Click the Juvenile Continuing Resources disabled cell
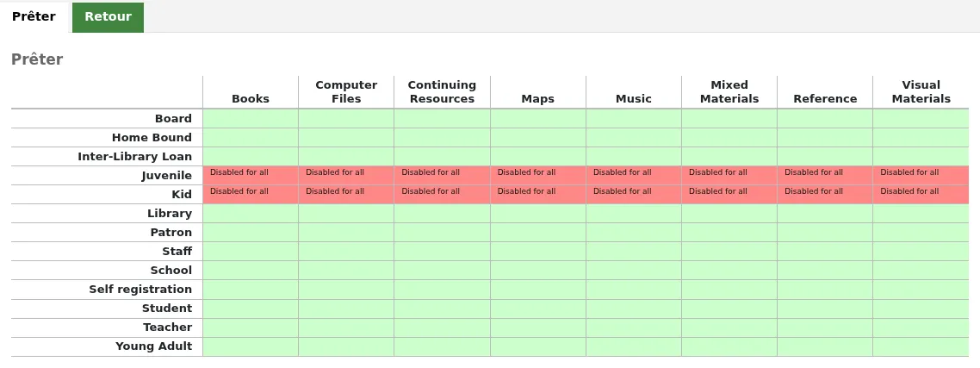Viewport: 980px width, 368px height. point(442,175)
